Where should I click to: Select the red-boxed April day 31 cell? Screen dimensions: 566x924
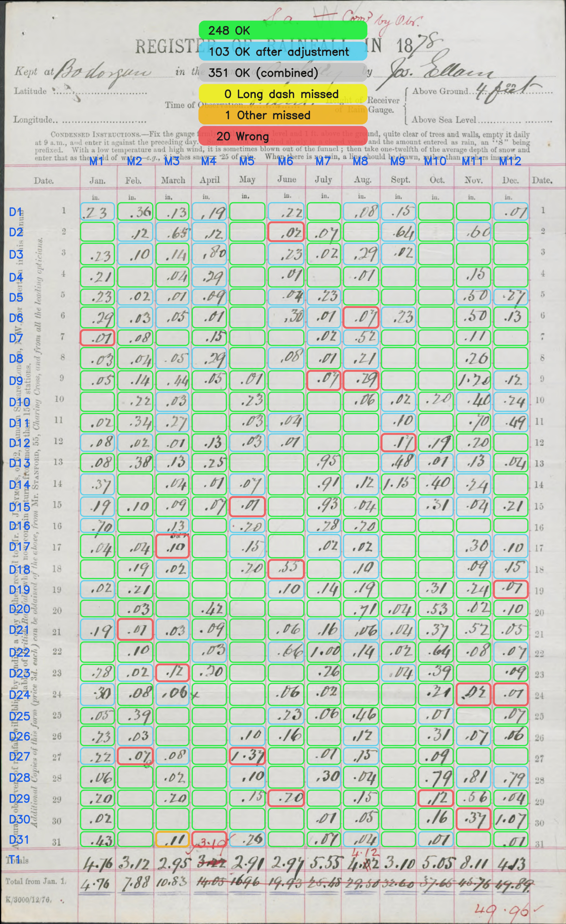pyautogui.click(x=209, y=839)
